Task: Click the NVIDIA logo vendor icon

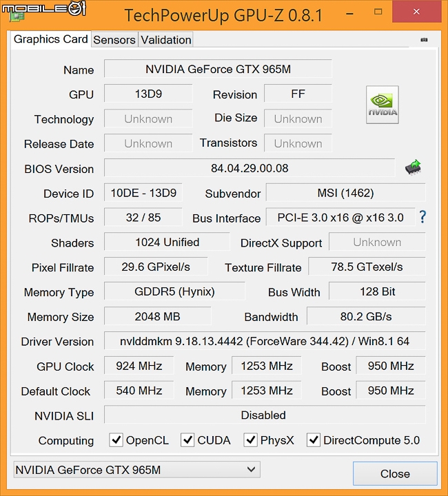Action: pos(383,105)
